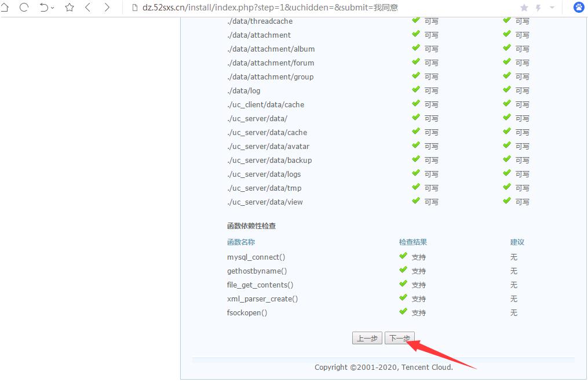Click the fsockopen() function name
The height and width of the screenshot is (382, 588).
[247, 313]
